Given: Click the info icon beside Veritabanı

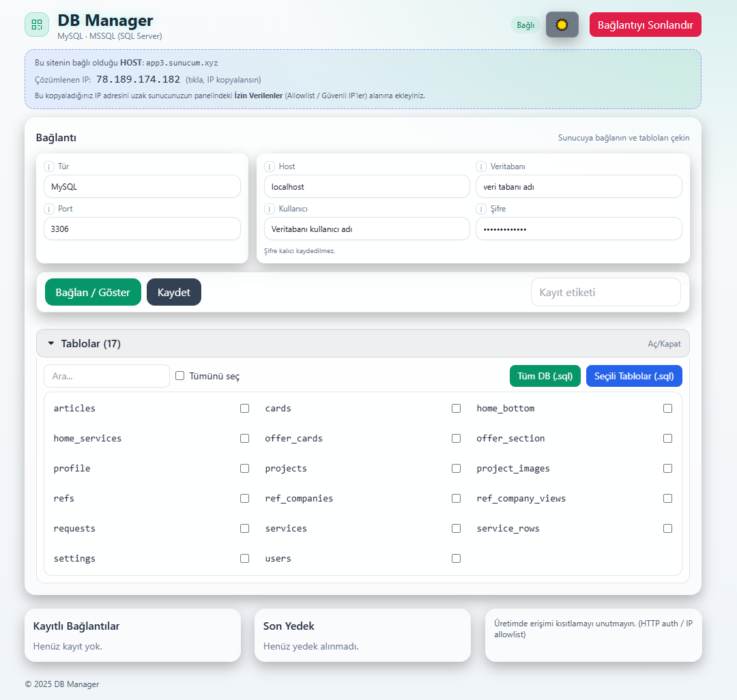Looking at the screenshot, I should pos(481,166).
